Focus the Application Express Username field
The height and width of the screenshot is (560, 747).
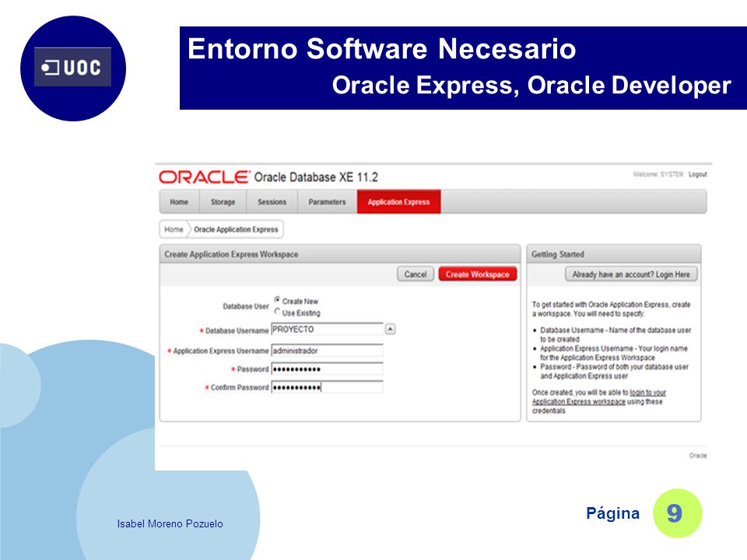327,351
